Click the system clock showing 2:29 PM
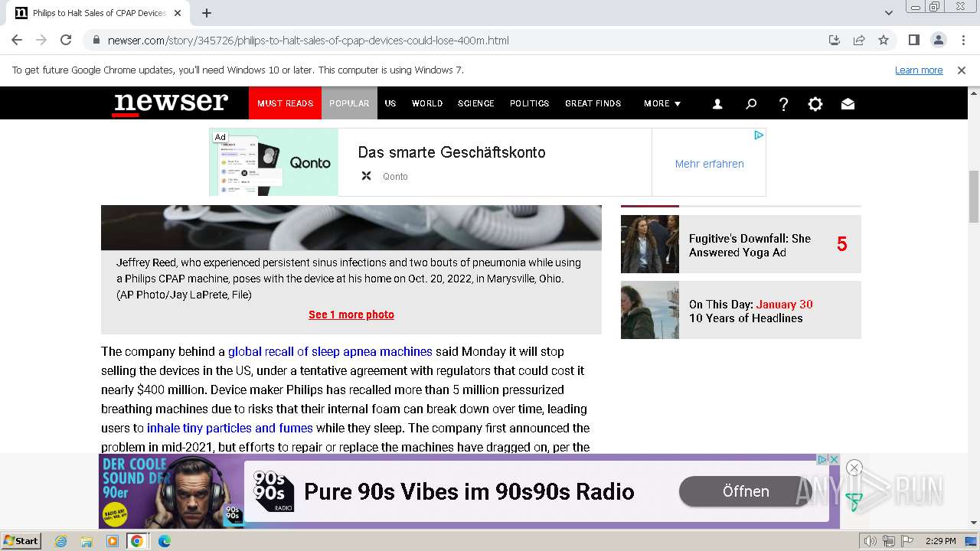 point(940,541)
